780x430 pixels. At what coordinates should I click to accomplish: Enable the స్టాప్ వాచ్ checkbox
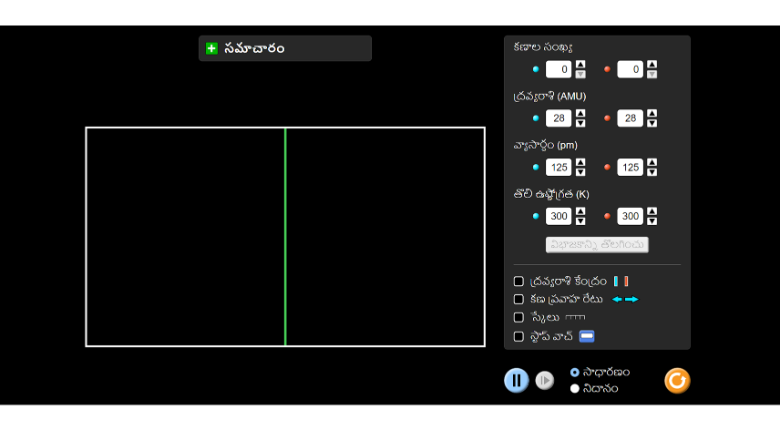[x=518, y=336]
